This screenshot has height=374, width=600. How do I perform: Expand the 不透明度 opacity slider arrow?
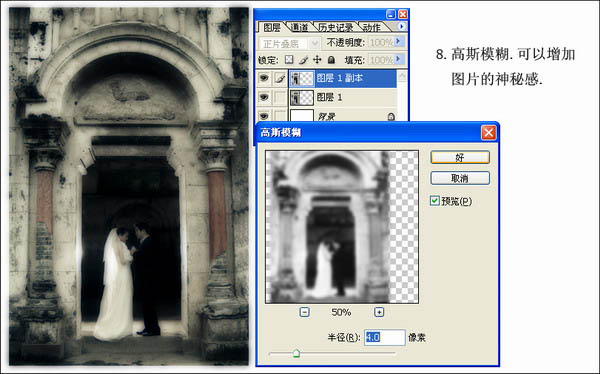399,41
